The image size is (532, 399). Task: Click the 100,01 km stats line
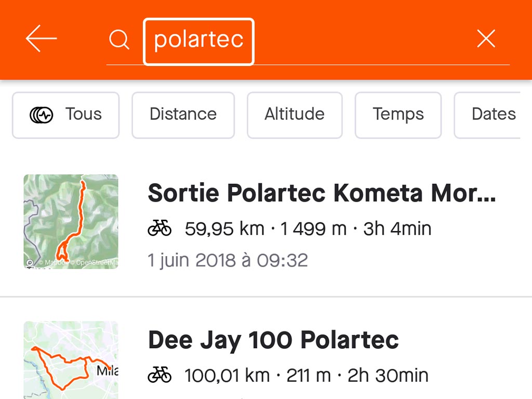pos(307,375)
